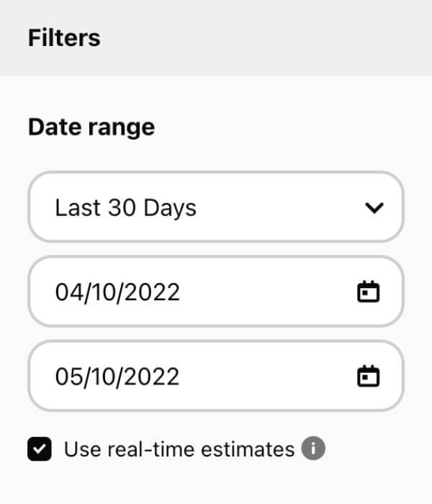This screenshot has height=504, width=432.
Task: Click the info icon beside real-time estimates
Action: (x=313, y=448)
